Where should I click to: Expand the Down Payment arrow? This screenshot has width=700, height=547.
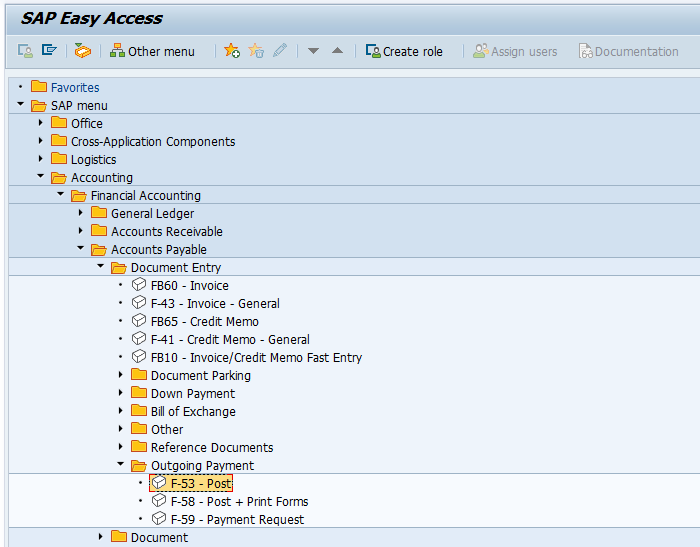(121, 393)
